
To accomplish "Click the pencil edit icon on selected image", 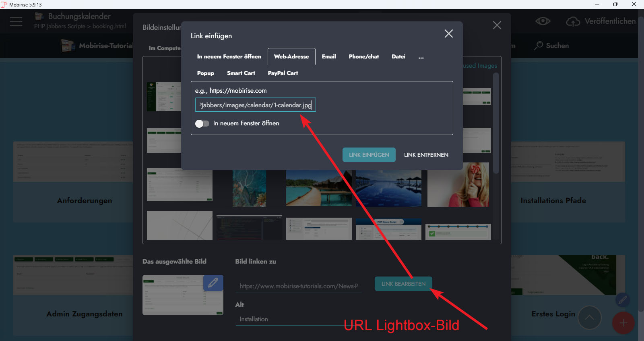I will (213, 283).
